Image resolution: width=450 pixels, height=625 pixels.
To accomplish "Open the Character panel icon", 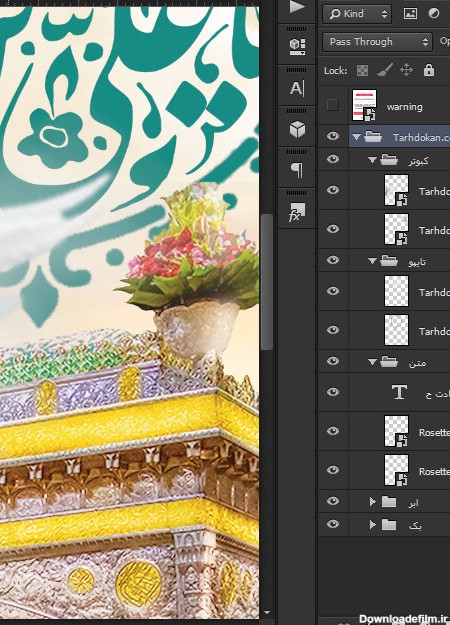I will (297, 88).
